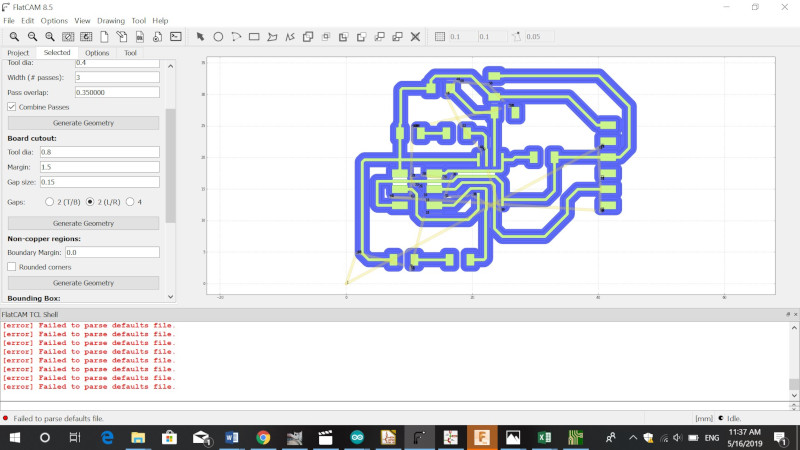Click the Cut Path tool icon
This screenshot has height=450, width=800.
(x=361, y=37)
